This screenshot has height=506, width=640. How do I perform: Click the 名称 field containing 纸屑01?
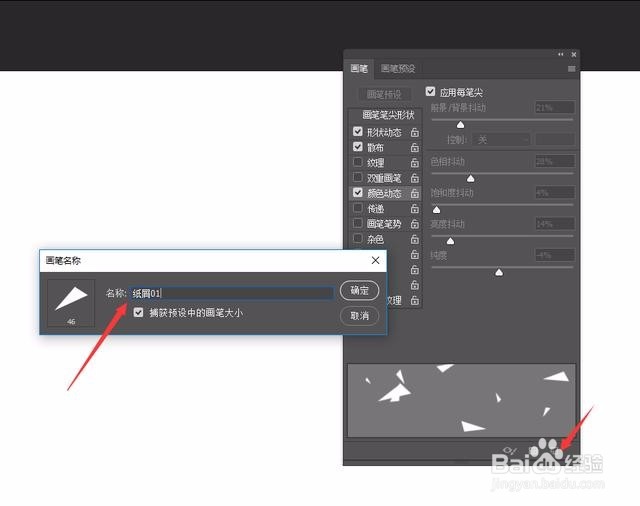(232, 293)
